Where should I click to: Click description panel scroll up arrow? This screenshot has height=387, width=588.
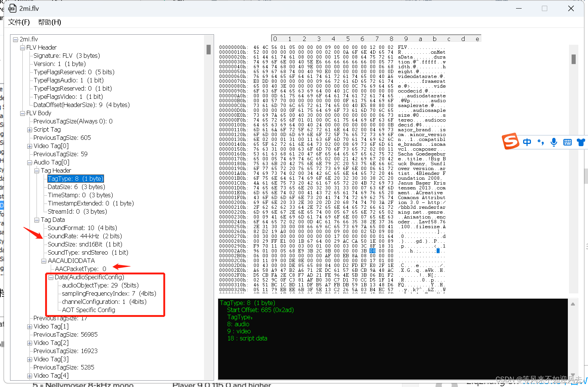[x=573, y=304]
